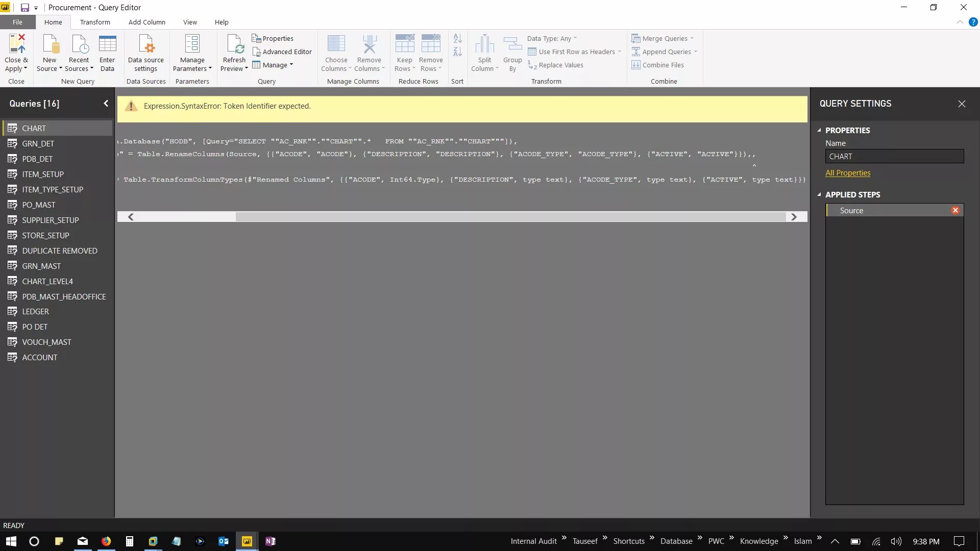Click the All Properties link

click(x=848, y=173)
